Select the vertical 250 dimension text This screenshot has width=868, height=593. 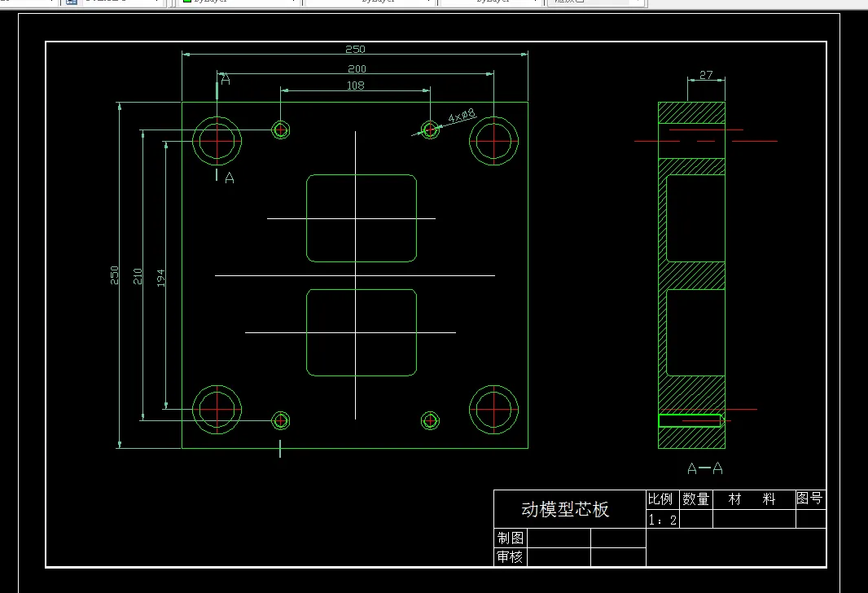point(114,275)
